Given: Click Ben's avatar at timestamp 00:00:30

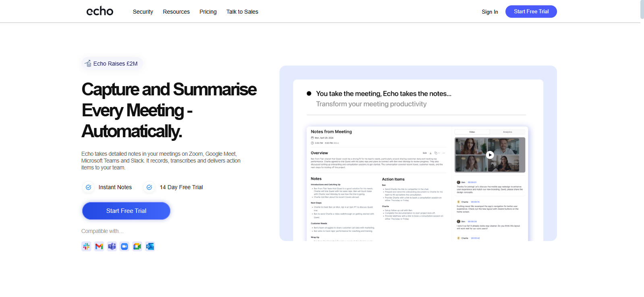Looking at the screenshot, I should coord(458,221).
